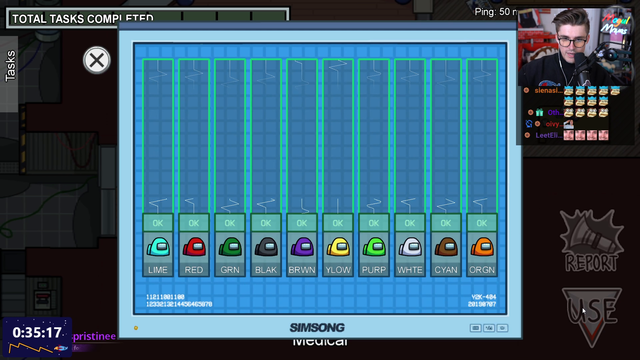Click the sienasi chat username
The width and height of the screenshot is (640, 360).
click(x=548, y=90)
